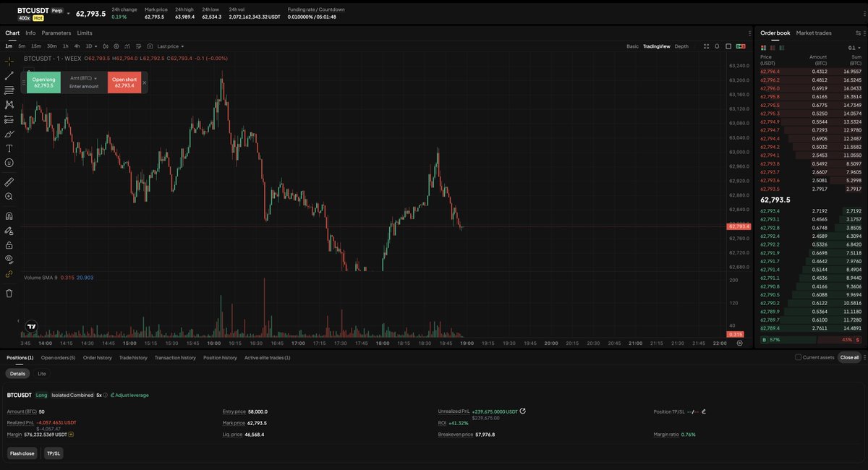The image size is (868, 470).
Task: Share unrealized PnL icon
Action: pos(523,411)
